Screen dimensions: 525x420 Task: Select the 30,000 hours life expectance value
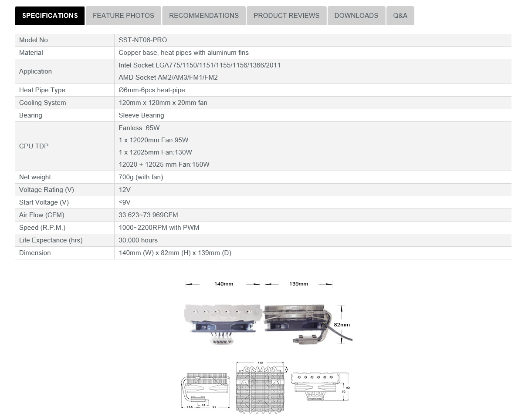point(138,240)
